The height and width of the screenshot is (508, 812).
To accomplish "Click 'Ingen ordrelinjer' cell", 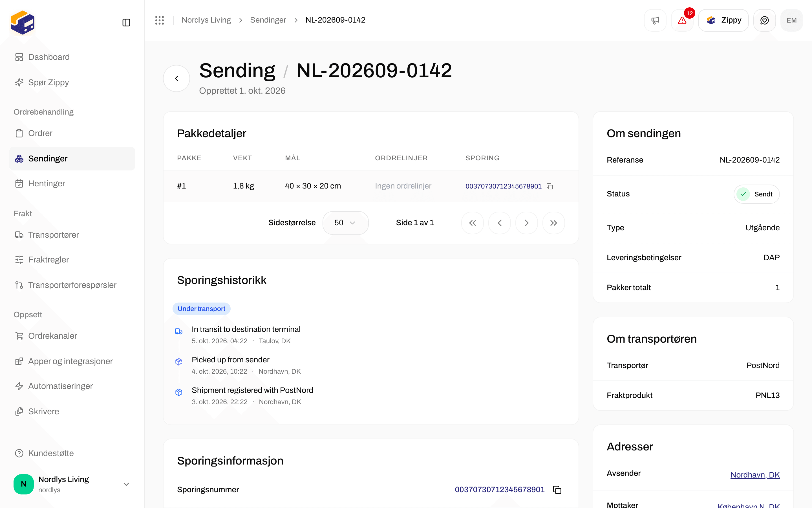I will [403, 186].
